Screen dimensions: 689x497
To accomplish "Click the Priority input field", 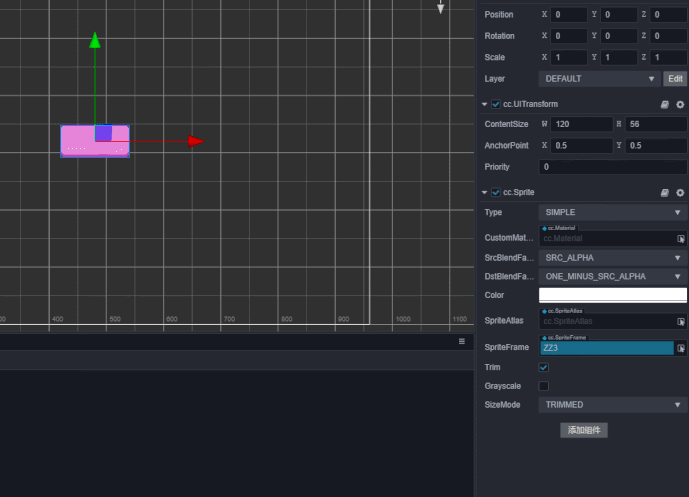I will click(x=613, y=167).
